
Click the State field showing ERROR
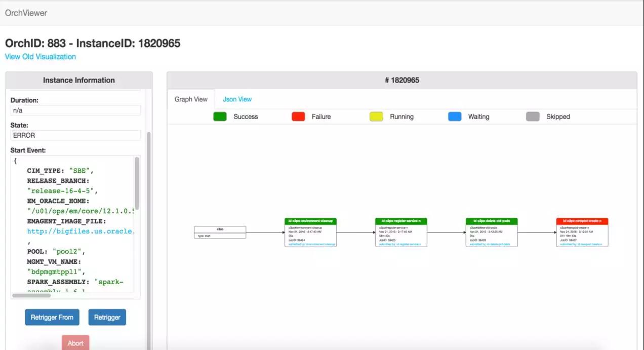(x=75, y=135)
